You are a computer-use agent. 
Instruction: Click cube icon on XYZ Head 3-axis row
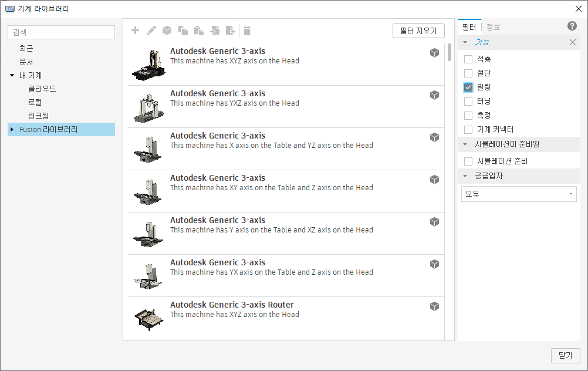[x=434, y=53]
